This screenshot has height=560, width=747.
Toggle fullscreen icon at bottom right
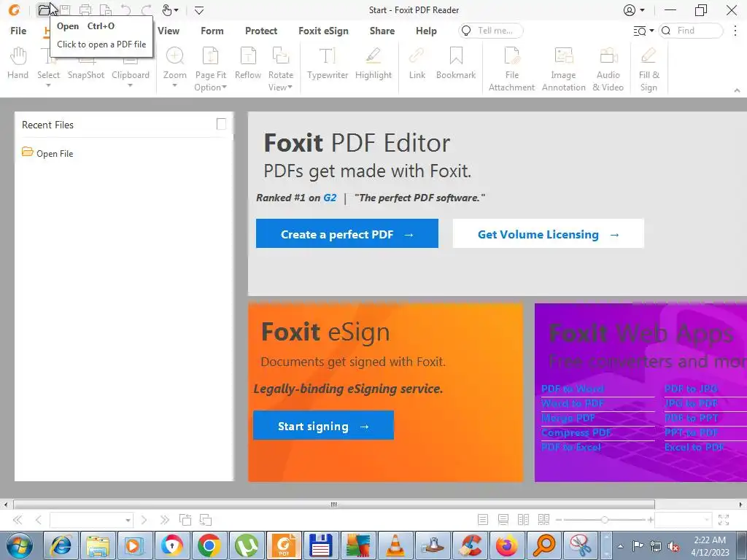pyautogui.click(x=723, y=519)
